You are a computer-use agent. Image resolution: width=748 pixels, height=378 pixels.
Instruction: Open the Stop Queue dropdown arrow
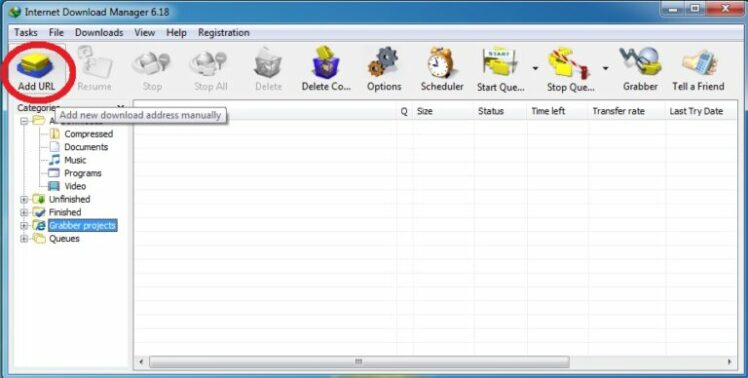click(605, 69)
